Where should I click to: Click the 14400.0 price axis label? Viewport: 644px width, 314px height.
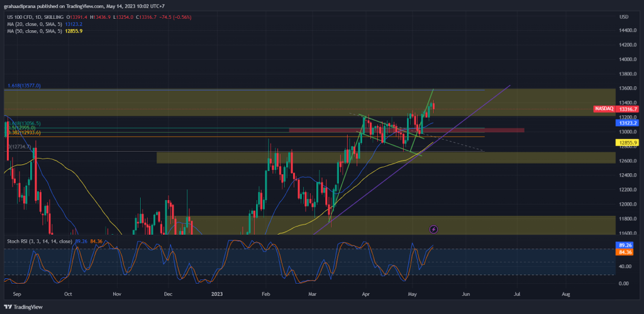(628, 30)
